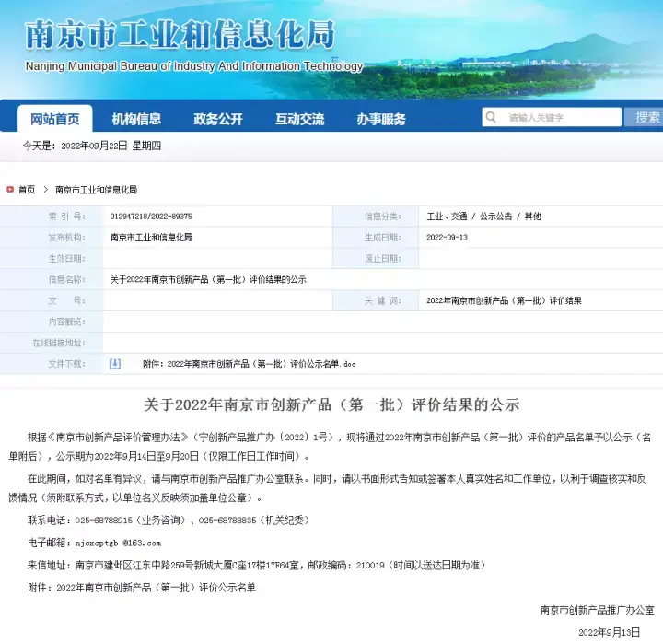The width and height of the screenshot is (663, 644).
Task: Open the 政务公开 menu item
Action: (x=218, y=119)
